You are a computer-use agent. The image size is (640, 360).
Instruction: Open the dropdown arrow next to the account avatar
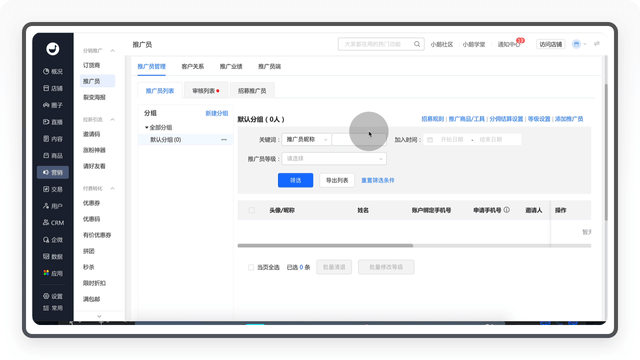click(x=585, y=44)
